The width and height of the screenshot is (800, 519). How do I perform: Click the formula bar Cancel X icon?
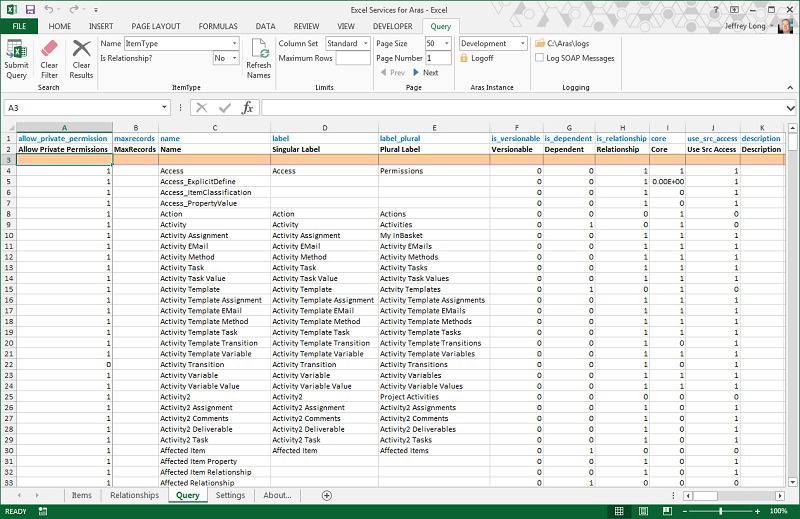point(202,108)
